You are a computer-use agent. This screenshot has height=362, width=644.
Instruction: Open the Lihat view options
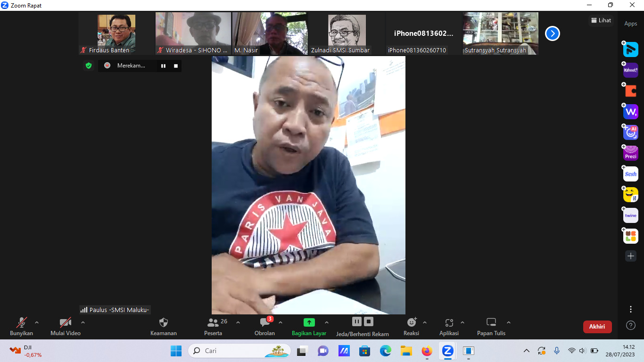tap(601, 20)
